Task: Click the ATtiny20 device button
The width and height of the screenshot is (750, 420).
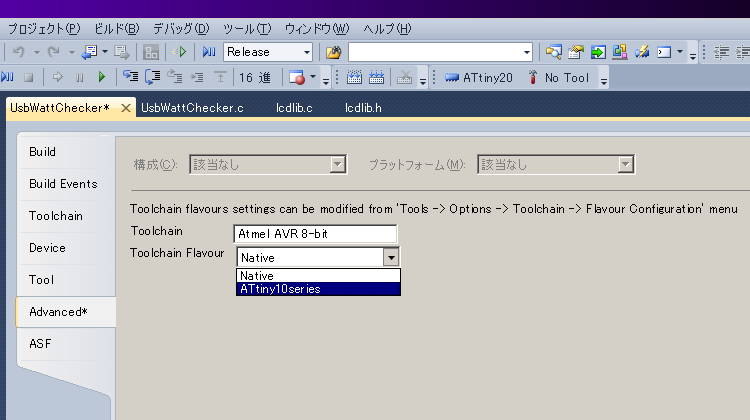Action: pyautogui.click(x=479, y=77)
